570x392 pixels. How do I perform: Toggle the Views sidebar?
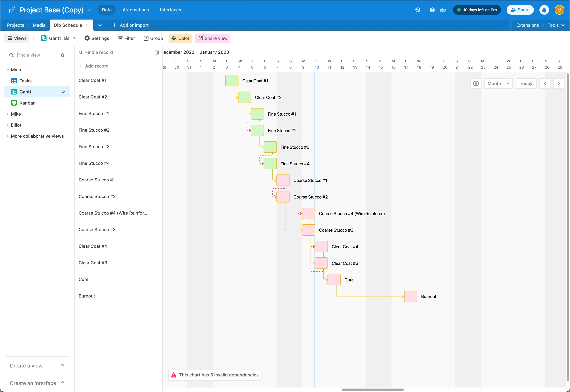click(x=17, y=38)
